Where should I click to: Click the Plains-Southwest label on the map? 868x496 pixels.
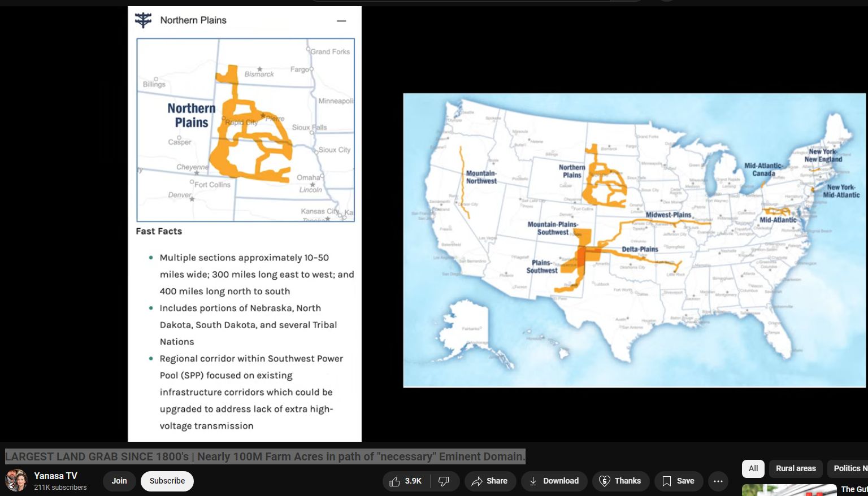click(x=542, y=267)
